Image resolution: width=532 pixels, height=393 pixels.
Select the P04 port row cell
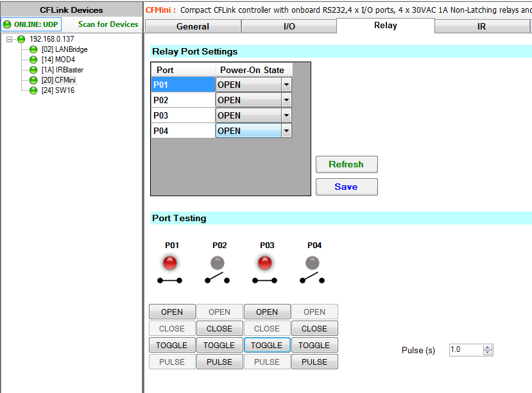coord(183,131)
